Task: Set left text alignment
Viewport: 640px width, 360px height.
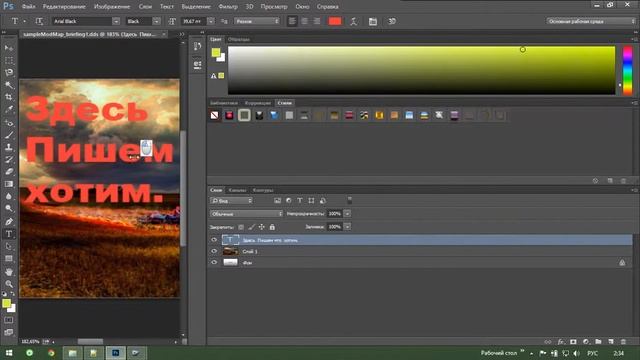Action: tap(292, 21)
